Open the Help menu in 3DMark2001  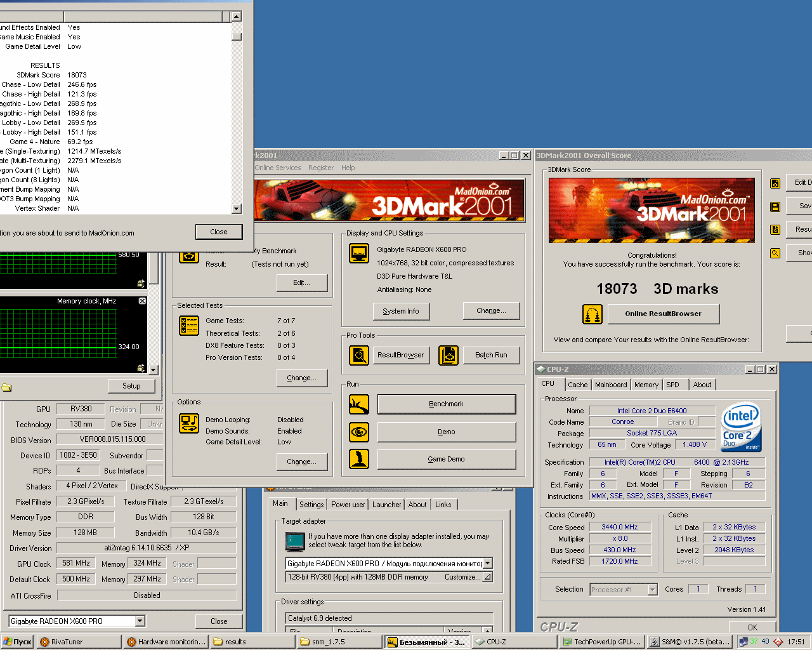click(x=348, y=168)
